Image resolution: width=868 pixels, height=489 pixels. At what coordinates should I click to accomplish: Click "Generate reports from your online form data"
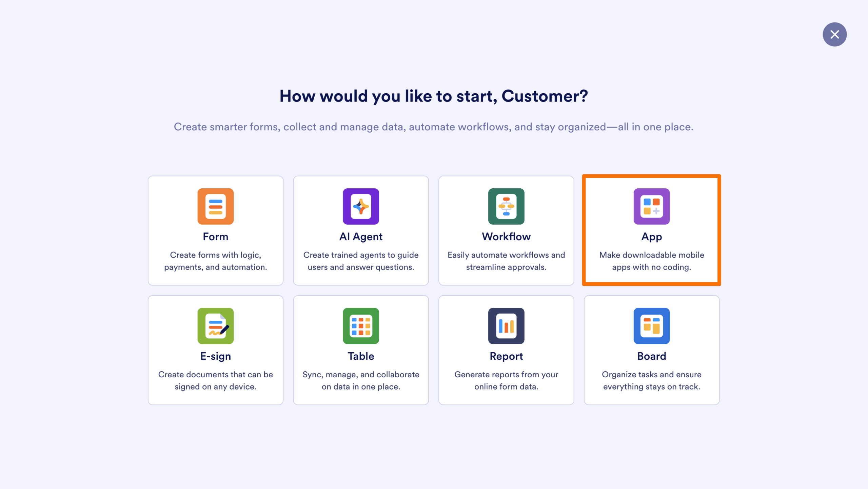point(506,380)
